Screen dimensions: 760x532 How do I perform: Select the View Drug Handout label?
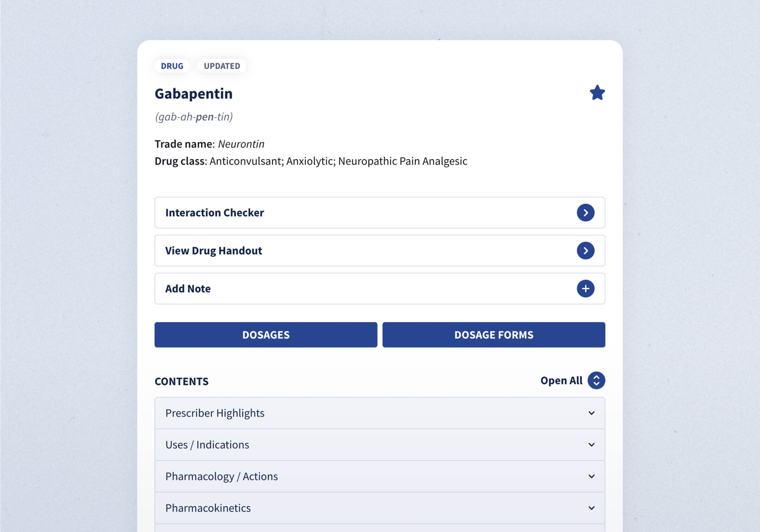click(214, 251)
